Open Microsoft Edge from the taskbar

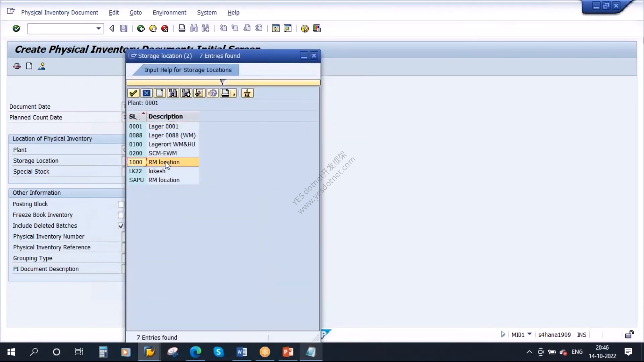click(196, 352)
